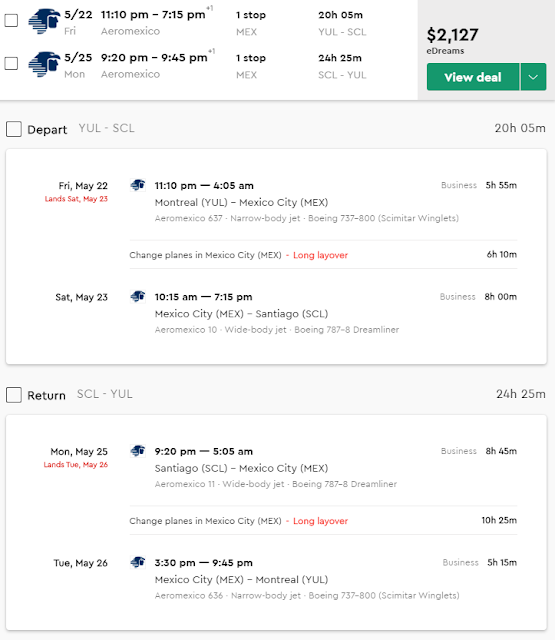Image resolution: width=555 pixels, height=640 pixels.
Task: Click Aeromexico logo on 5/25 flight summary
Action: [44, 64]
